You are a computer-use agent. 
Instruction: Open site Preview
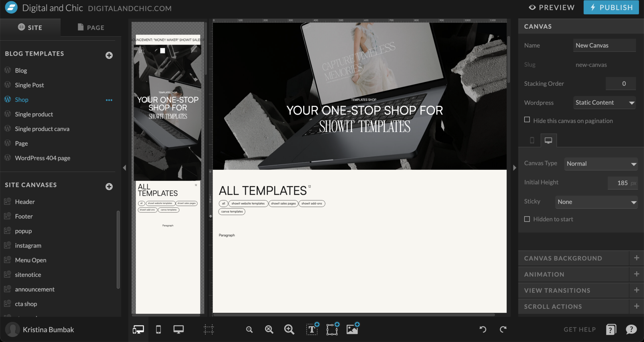coord(551,7)
